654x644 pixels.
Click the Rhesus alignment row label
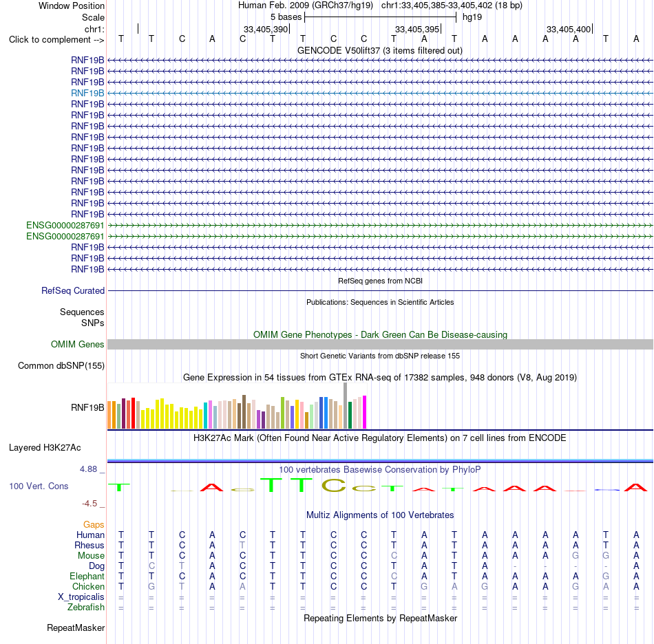point(89,545)
